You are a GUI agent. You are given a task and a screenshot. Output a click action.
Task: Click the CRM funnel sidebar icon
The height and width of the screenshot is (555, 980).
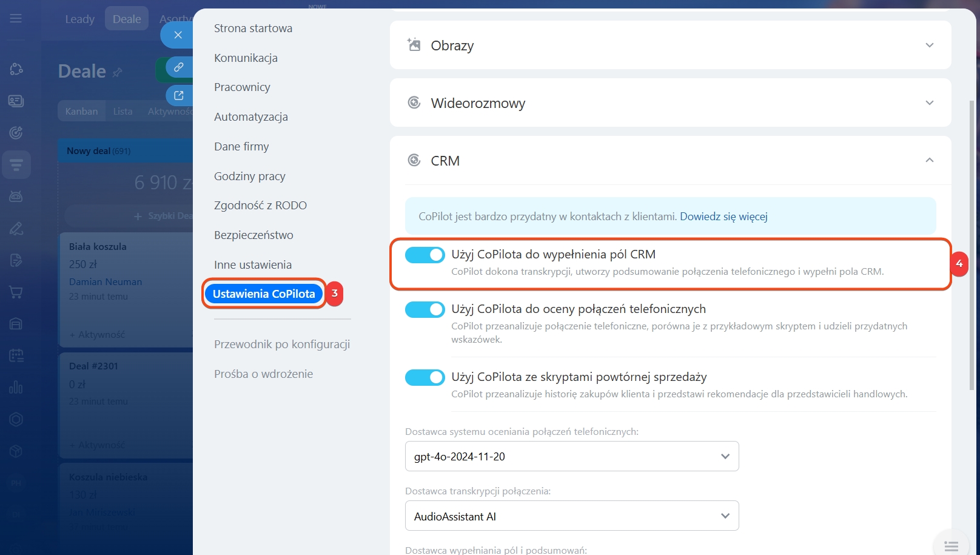pos(16,164)
